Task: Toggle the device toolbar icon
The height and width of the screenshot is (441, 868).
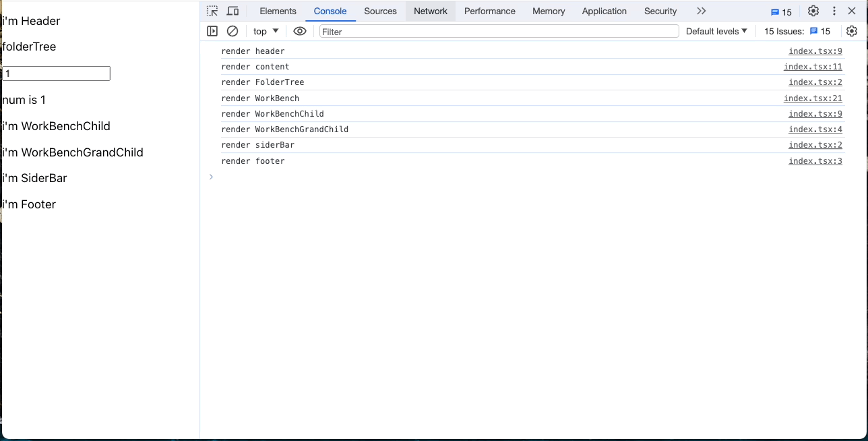Action: tap(232, 11)
